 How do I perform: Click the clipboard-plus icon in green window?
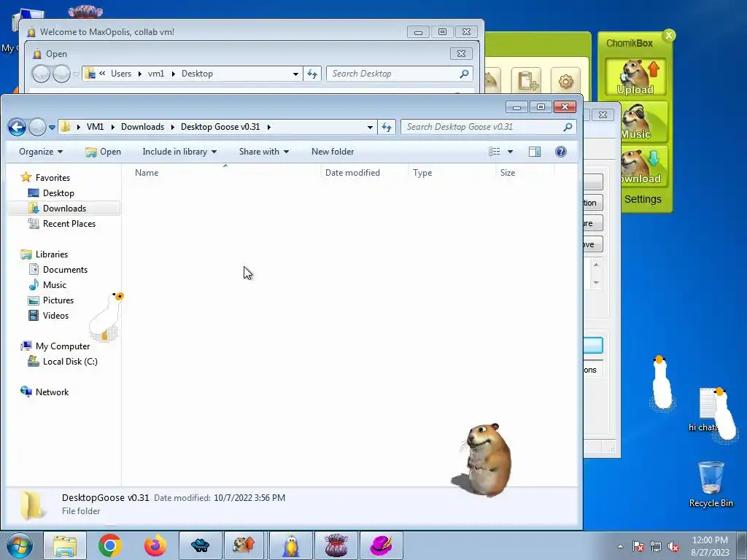pos(527,82)
